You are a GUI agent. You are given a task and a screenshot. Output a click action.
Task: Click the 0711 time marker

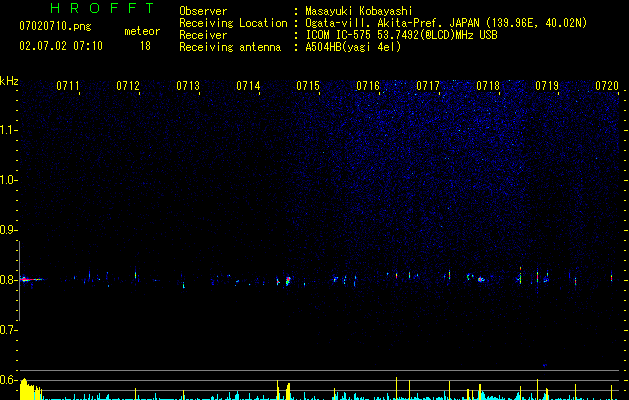pos(68,86)
